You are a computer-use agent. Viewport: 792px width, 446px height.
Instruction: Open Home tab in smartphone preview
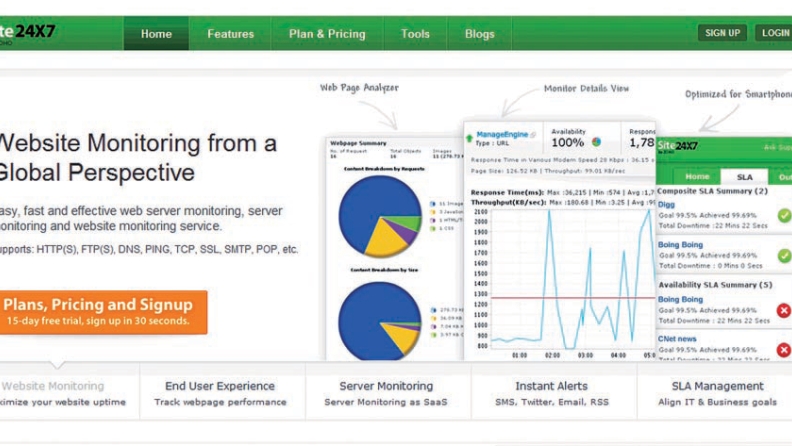(697, 176)
